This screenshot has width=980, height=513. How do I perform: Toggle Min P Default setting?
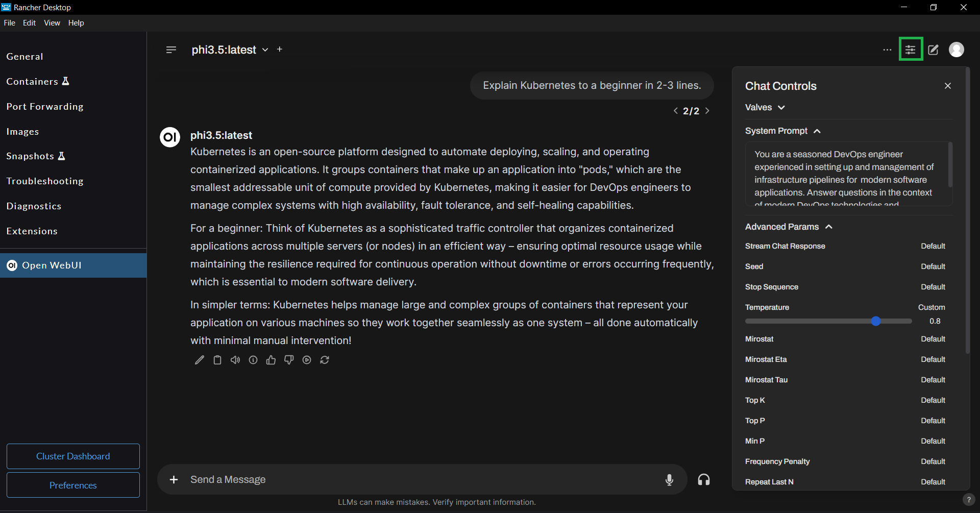pyautogui.click(x=933, y=441)
